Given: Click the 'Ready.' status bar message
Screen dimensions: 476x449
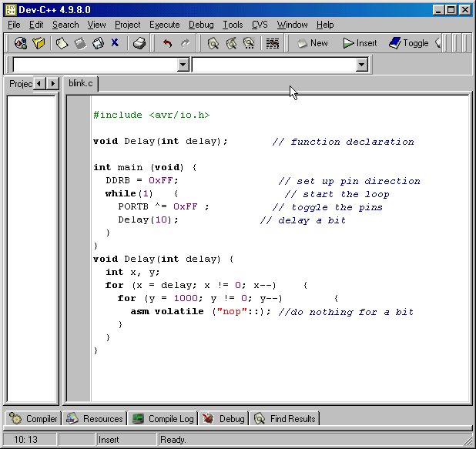Looking at the screenshot, I should [173, 439].
